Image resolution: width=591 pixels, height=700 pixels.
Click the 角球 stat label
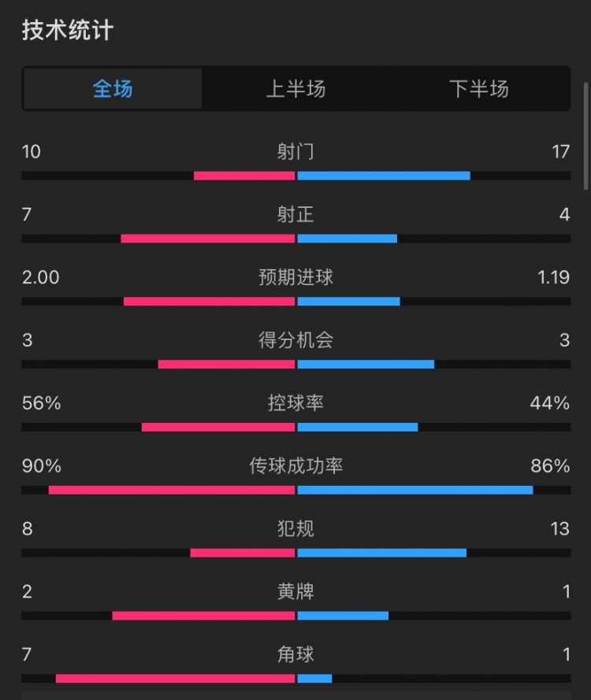(x=295, y=654)
